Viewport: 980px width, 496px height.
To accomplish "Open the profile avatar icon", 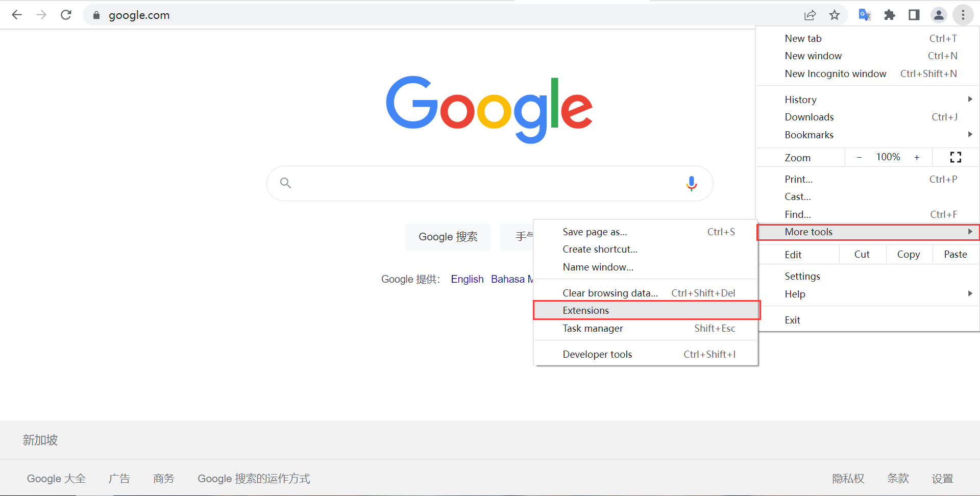I will click(939, 15).
